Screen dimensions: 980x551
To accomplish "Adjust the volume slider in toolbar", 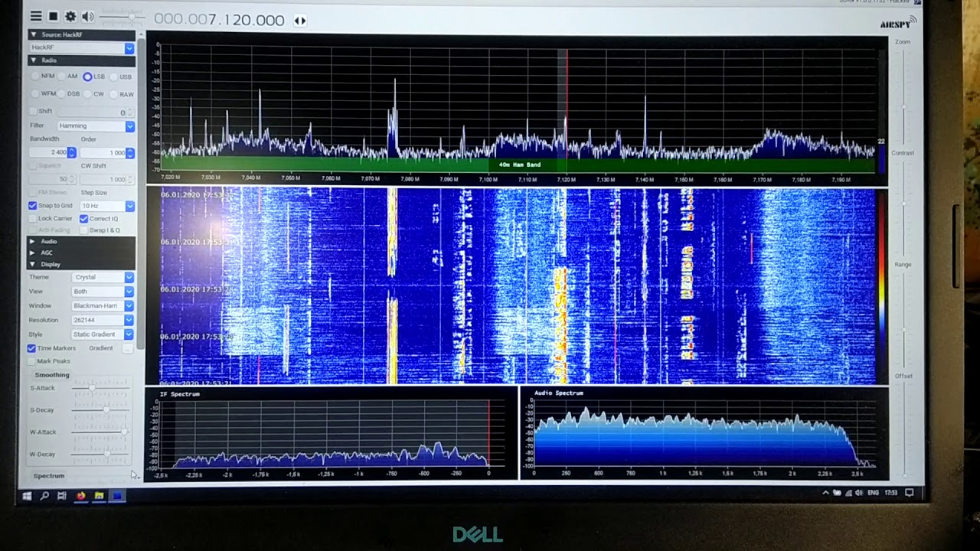I will pos(121,17).
